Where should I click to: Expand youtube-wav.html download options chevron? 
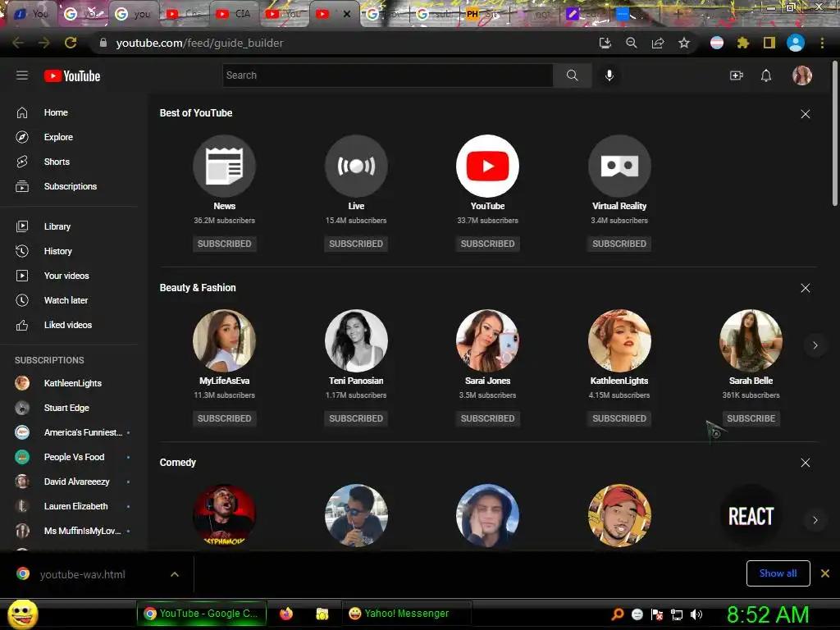click(x=175, y=574)
